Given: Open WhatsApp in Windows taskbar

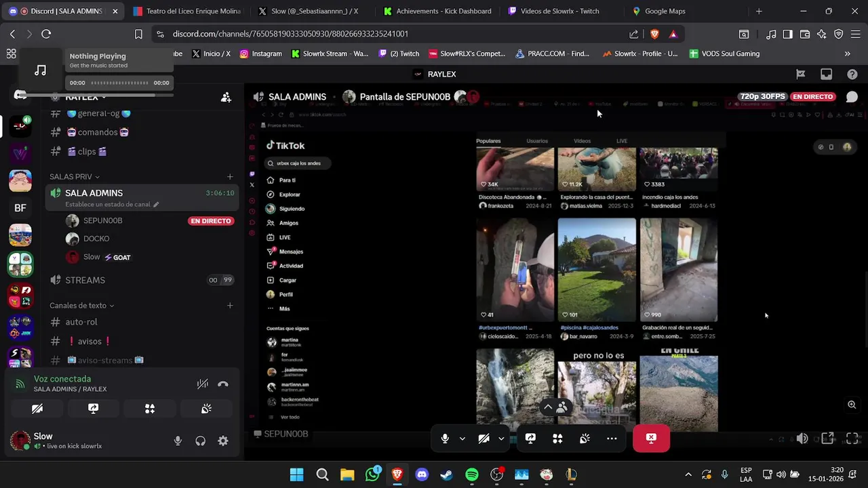Looking at the screenshot, I should [x=372, y=475].
